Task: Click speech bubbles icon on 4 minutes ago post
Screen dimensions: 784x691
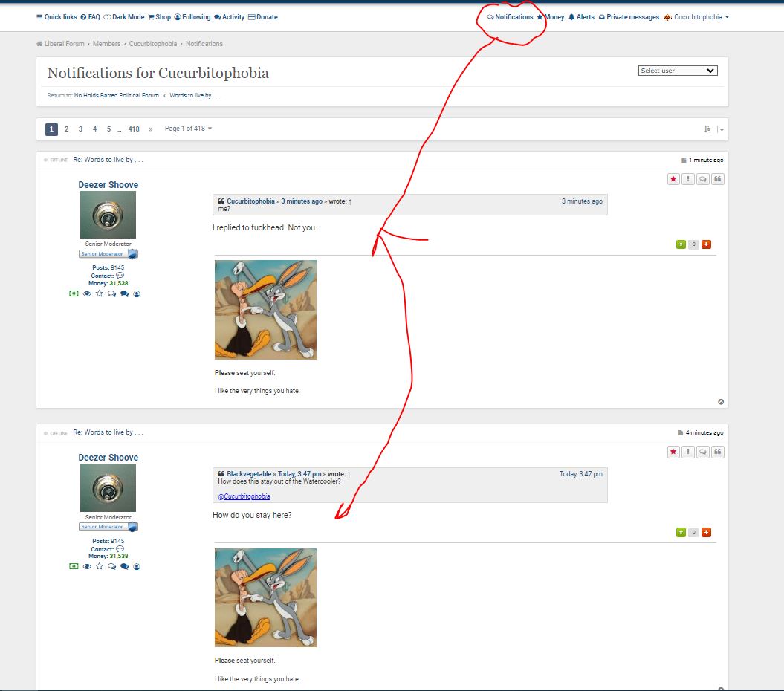Action: pos(703,452)
